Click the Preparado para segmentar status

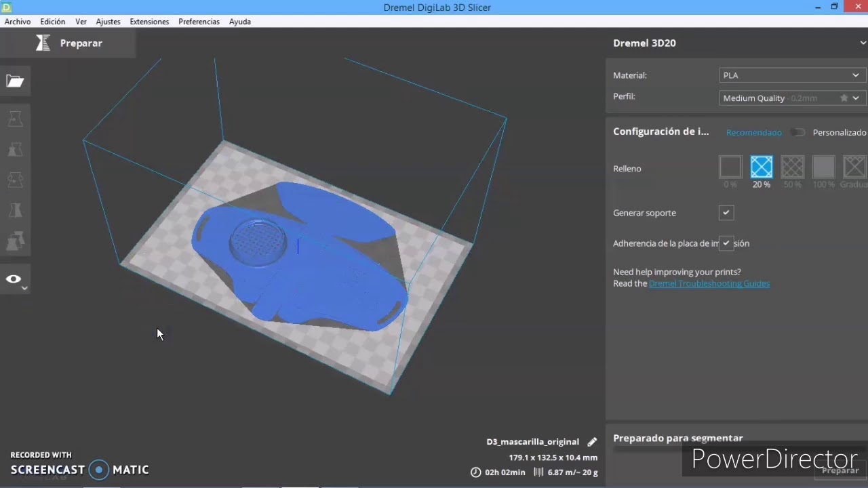(x=677, y=438)
